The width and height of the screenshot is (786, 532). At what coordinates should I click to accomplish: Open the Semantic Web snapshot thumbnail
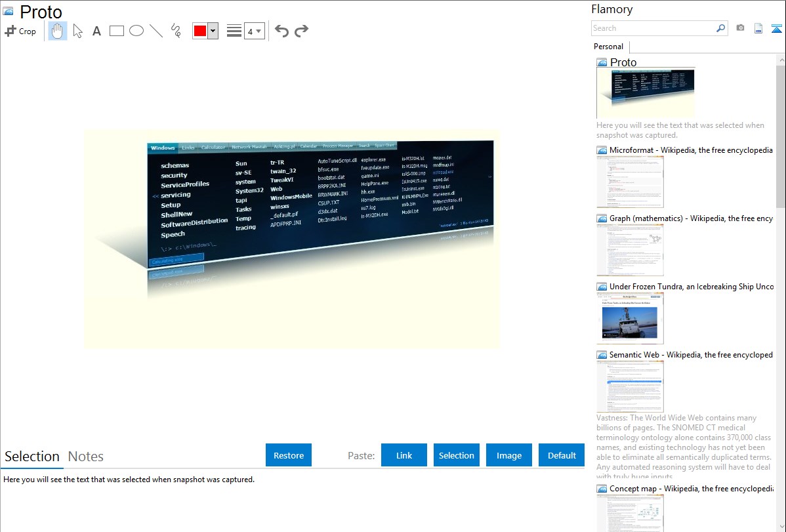pyautogui.click(x=630, y=386)
